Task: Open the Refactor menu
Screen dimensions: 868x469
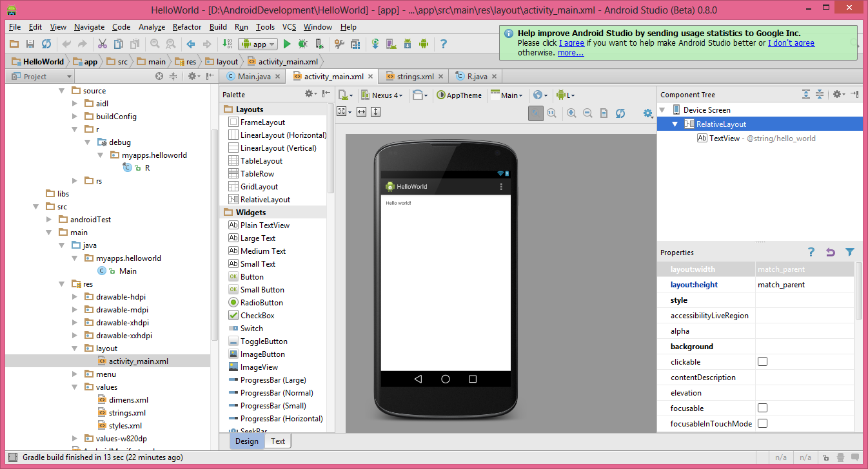Action: pyautogui.click(x=187, y=27)
